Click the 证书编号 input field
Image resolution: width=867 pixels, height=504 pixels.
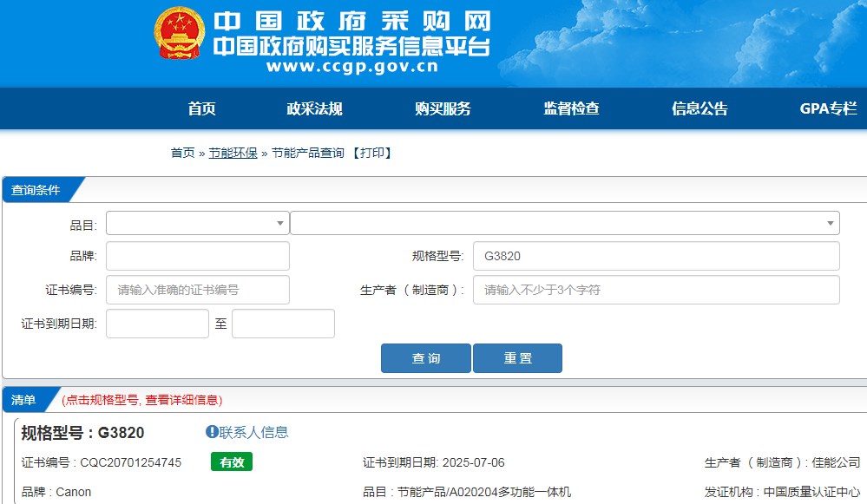click(x=197, y=290)
